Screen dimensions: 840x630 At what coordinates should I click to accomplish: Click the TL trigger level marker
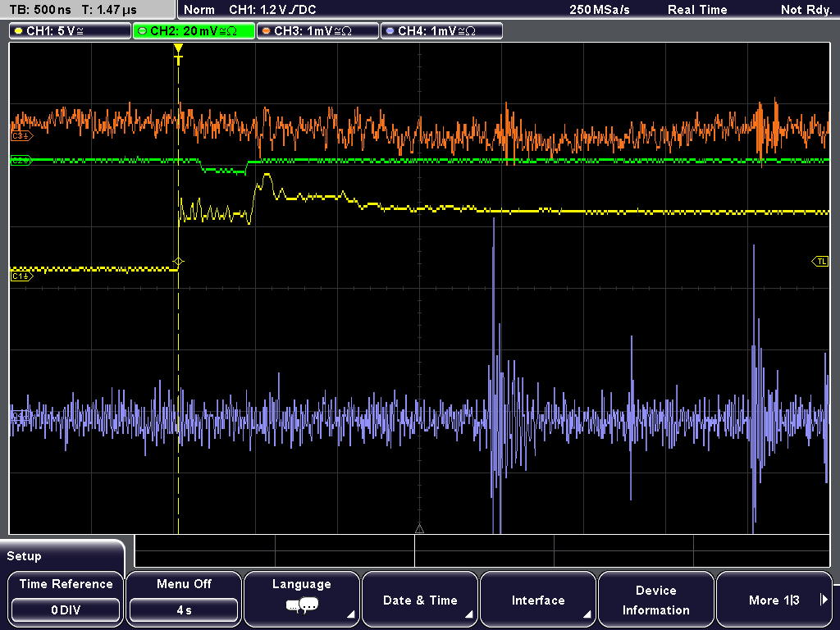tap(820, 262)
